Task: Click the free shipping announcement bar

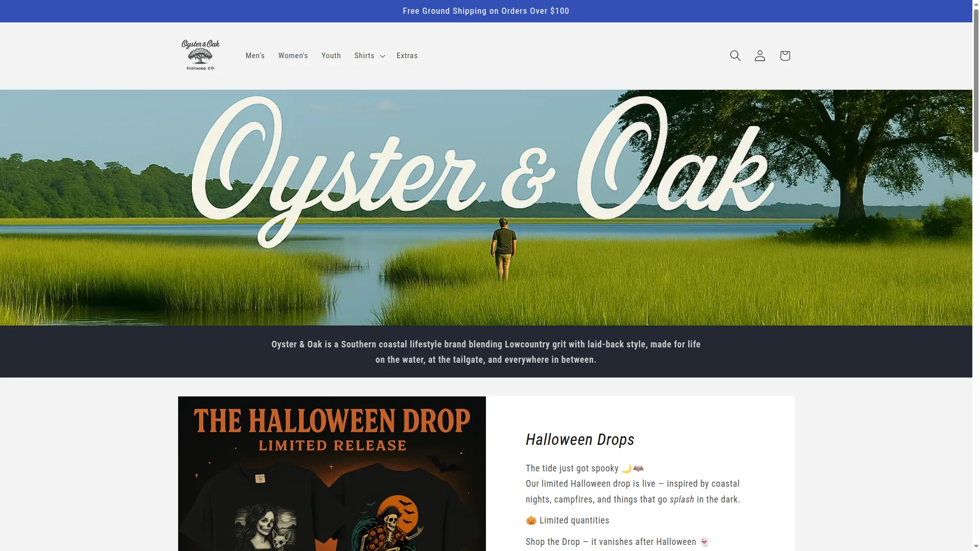Action: pos(486,11)
